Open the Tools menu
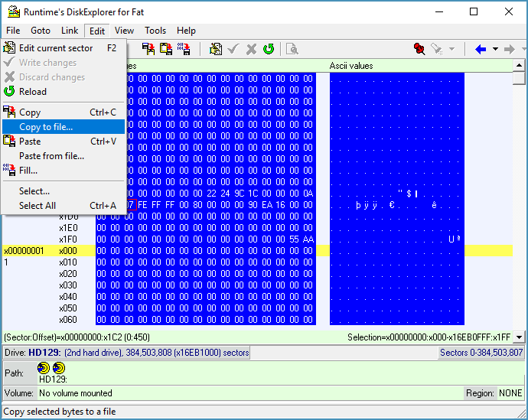Screen dimensions: 528x420 coord(155,31)
